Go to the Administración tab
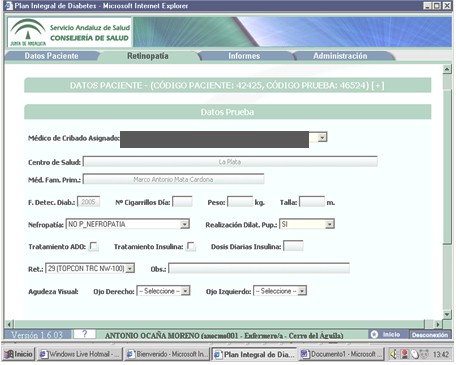 point(340,56)
